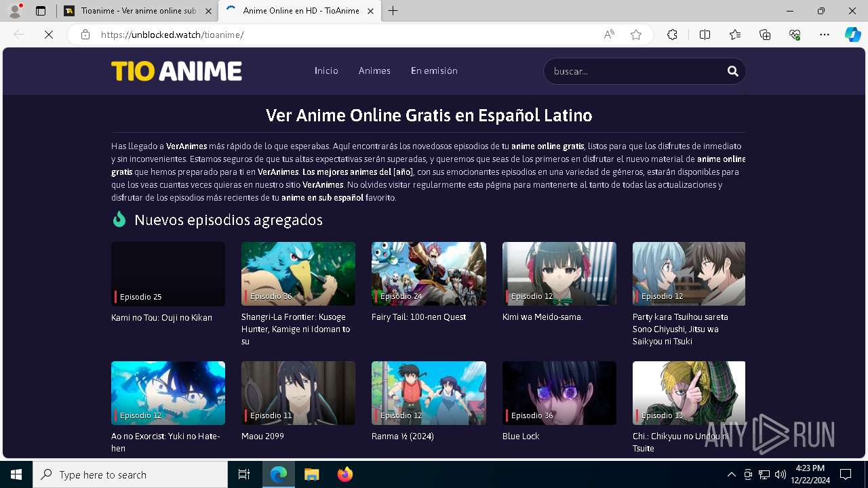The height and width of the screenshot is (488, 868).
Task: Open Blue Lock Episodio 36 thumbnail
Action: coord(559,393)
